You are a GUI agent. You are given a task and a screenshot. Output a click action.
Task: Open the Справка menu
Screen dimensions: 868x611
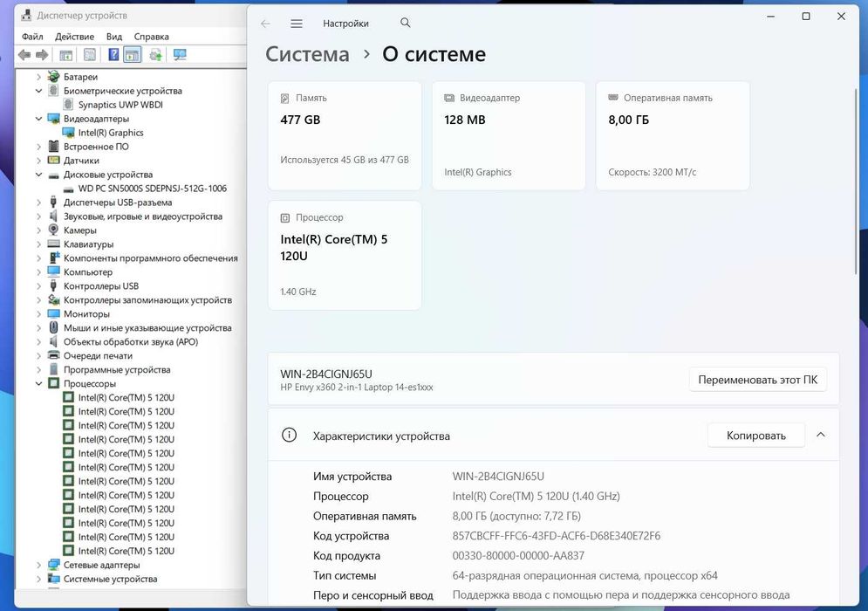[x=151, y=37]
